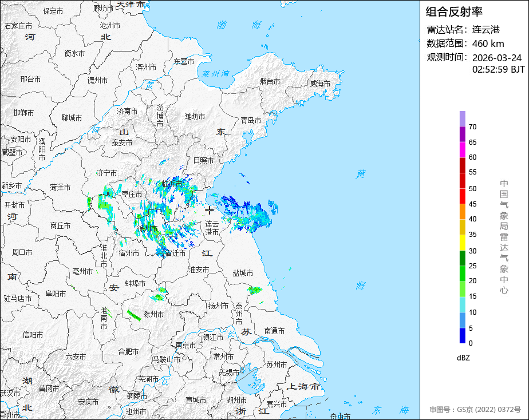
Task: Click the '沧州市' city label
Action: click(110, 25)
